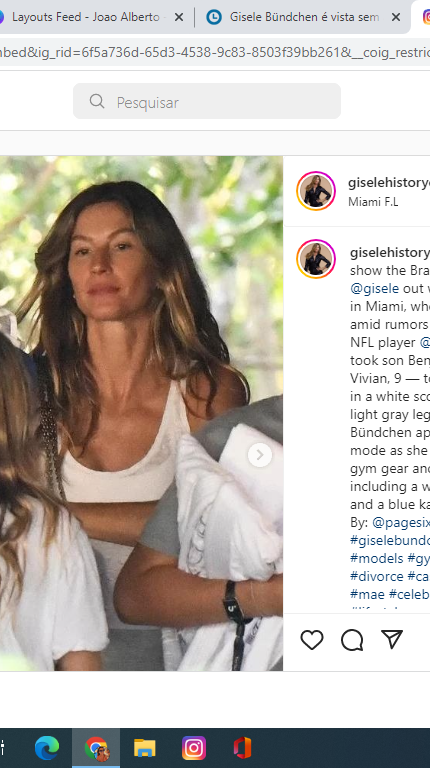Close the Layouts Feed tab
This screenshot has width=430, height=768.
(179, 17)
